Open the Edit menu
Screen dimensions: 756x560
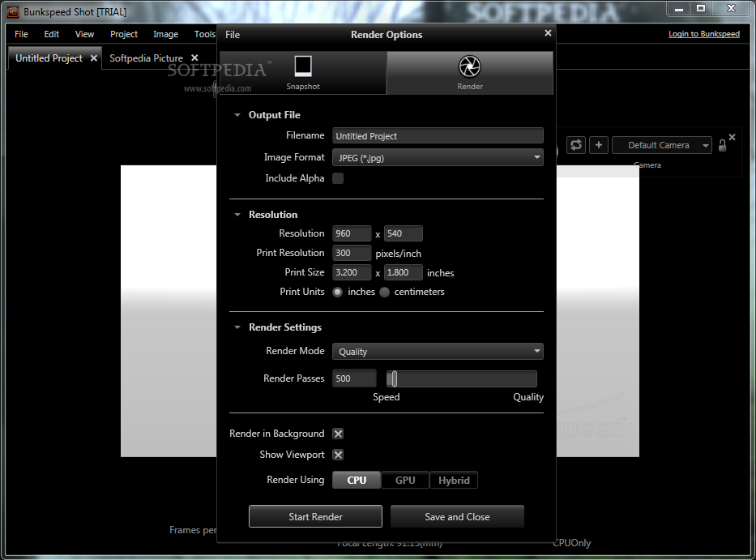click(52, 34)
